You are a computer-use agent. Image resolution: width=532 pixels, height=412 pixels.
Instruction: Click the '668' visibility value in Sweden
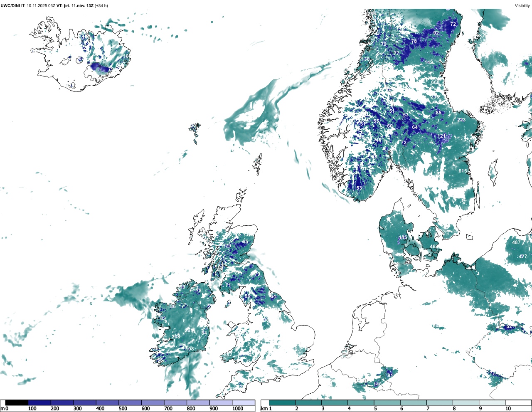[435, 82]
